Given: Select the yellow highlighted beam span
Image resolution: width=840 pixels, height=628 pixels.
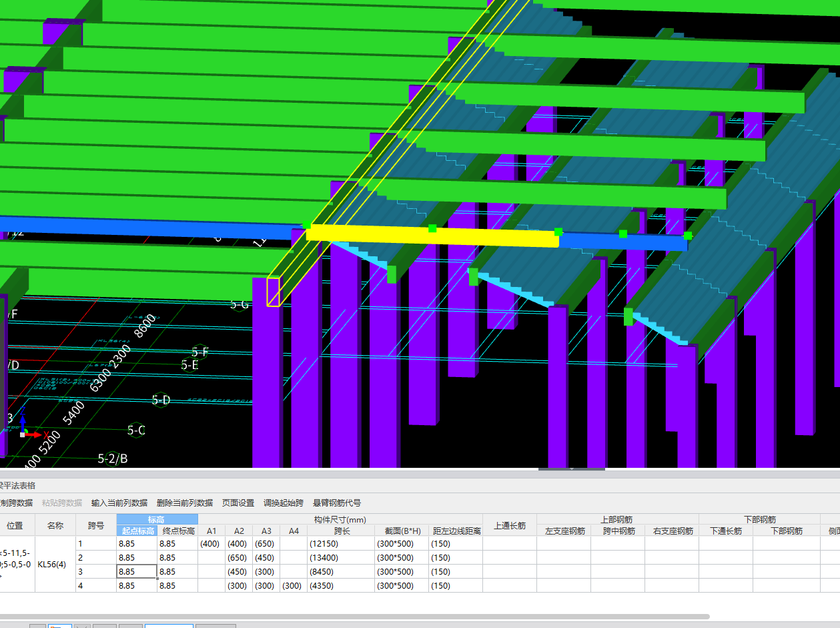Looking at the screenshot, I should click(432, 236).
